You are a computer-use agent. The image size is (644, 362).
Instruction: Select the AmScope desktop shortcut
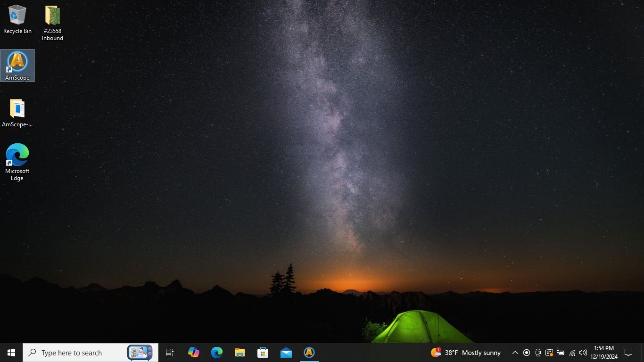[x=17, y=65]
